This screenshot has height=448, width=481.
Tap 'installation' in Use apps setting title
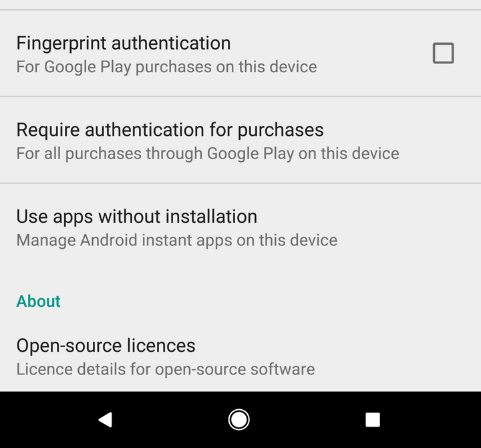tap(211, 216)
